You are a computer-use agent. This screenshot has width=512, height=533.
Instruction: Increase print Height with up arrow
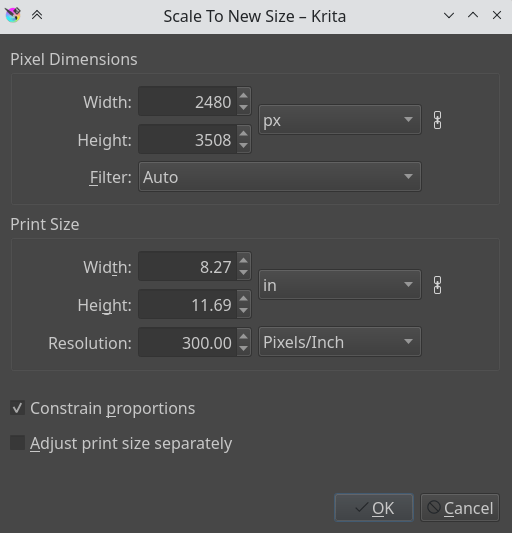(x=243, y=298)
